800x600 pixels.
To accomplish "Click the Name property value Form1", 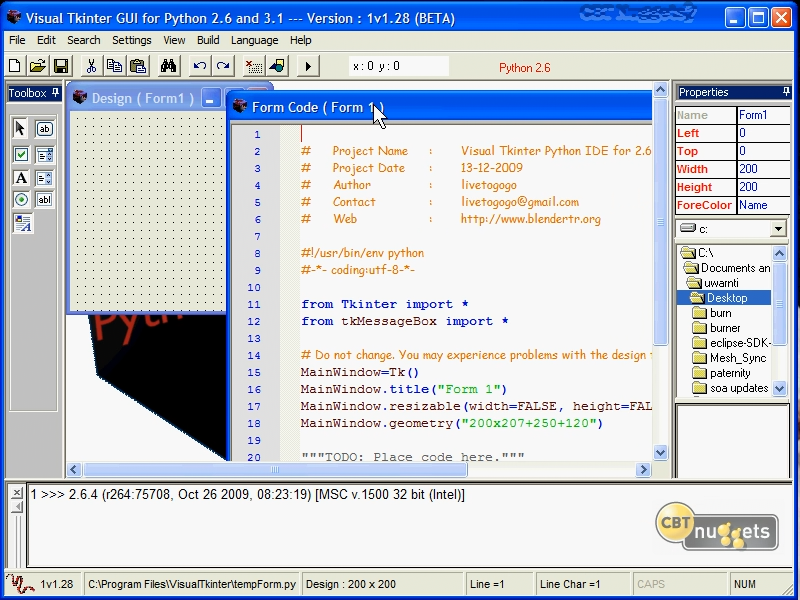I will tap(764, 115).
